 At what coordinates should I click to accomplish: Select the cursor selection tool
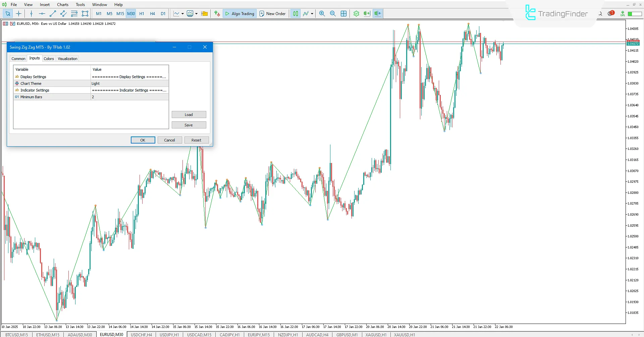coord(7,14)
